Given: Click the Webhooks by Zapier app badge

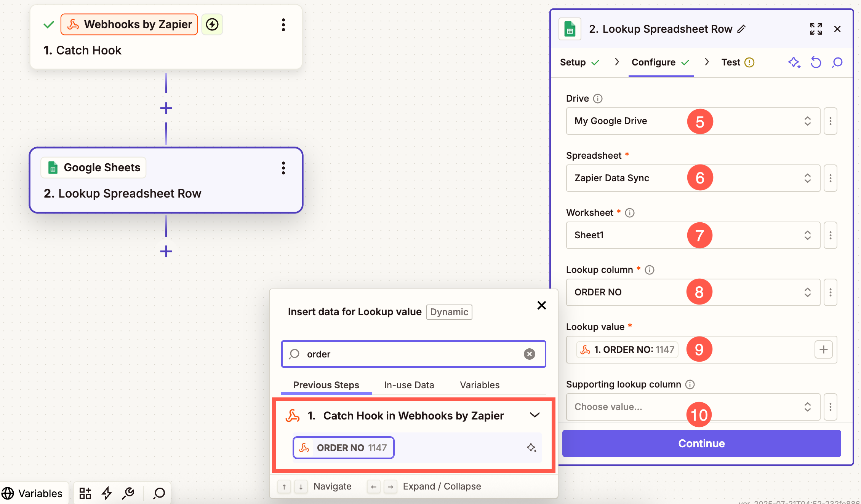Looking at the screenshot, I should [x=129, y=24].
